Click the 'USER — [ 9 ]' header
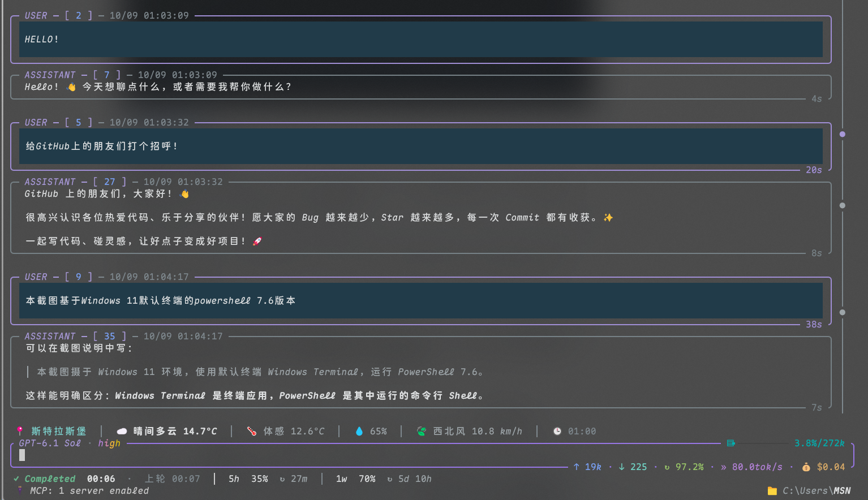 [x=58, y=277]
